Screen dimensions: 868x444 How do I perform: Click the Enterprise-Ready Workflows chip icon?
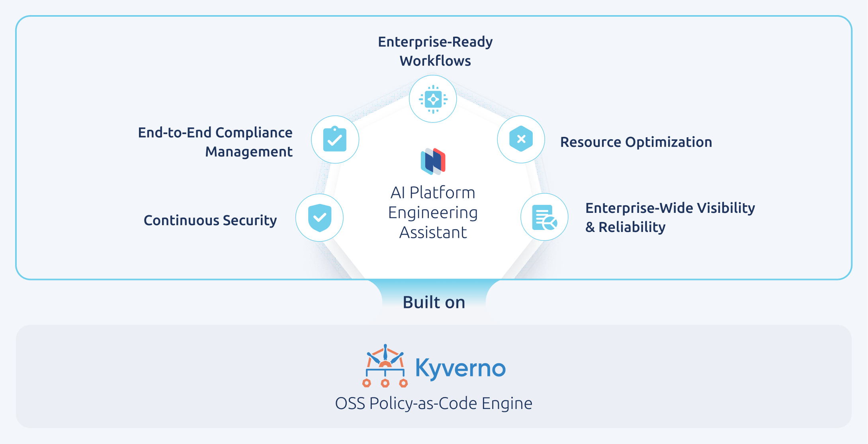pos(433,99)
